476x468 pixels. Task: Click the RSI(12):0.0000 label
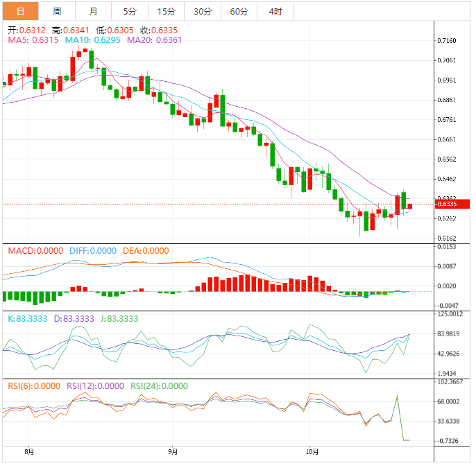[x=95, y=386]
